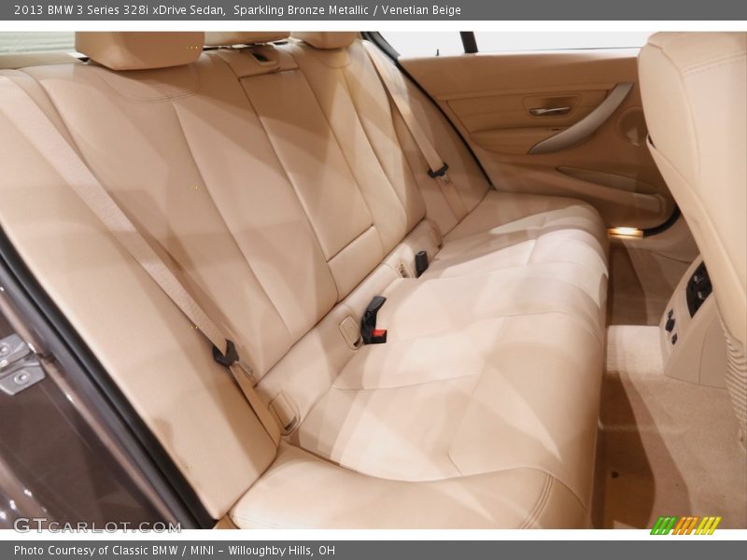
Task: Click the chrome interior door handle
Action: 550,111
